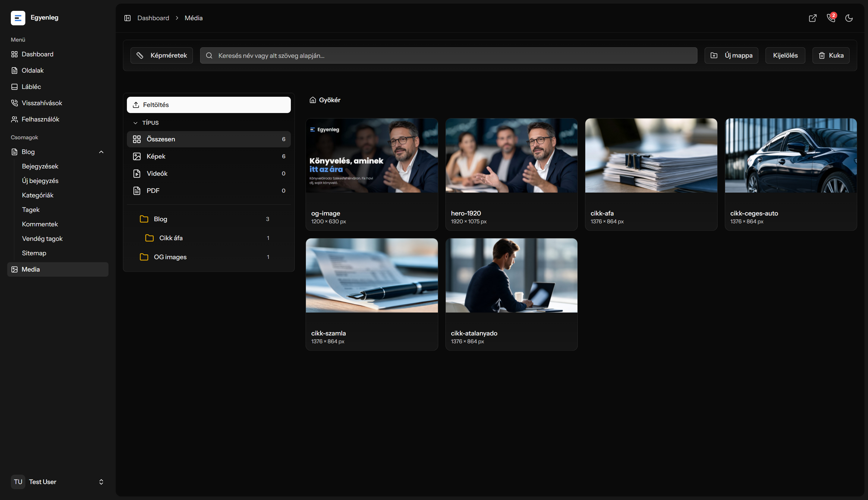Open Képméretek image sizes
The height and width of the screenshot is (500, 868).
pyautogui.click(x=161, y=55)
